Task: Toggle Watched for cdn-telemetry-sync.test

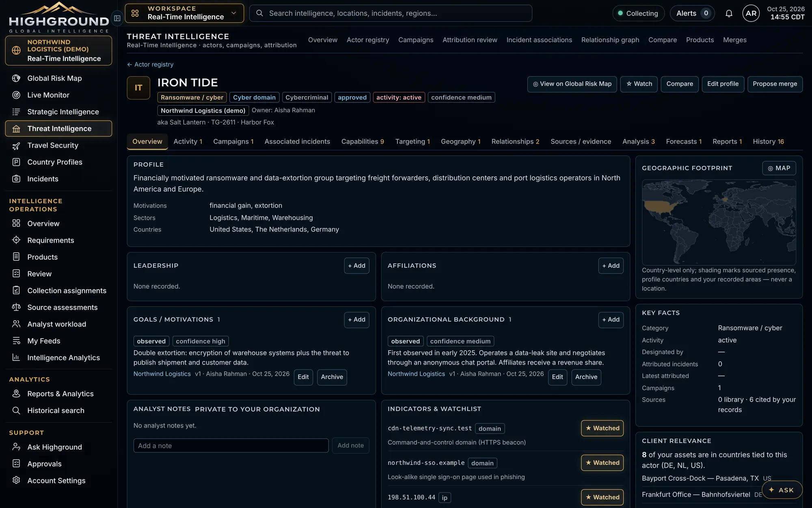Action: [602, 428]
